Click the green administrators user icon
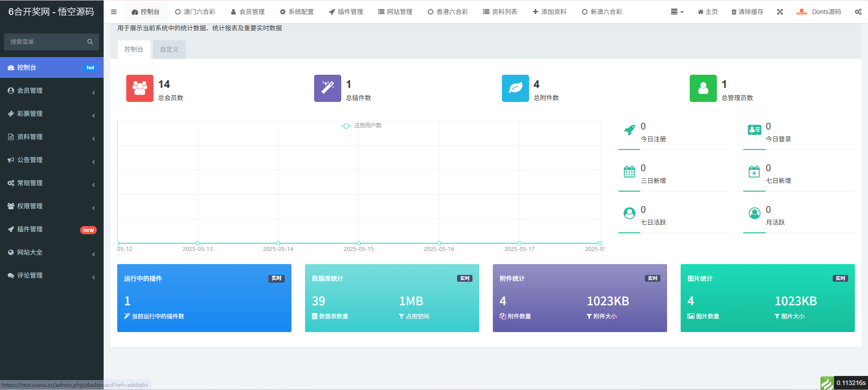This screenshot has width=868, height=390. [x=703, y=88]
